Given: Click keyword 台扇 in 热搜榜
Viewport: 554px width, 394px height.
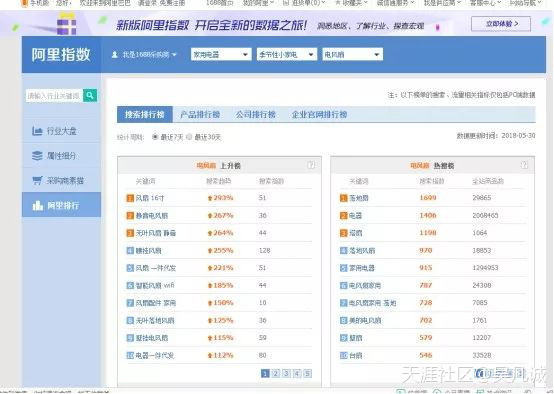Looking at the screenshot, I should tap(356, 355).
